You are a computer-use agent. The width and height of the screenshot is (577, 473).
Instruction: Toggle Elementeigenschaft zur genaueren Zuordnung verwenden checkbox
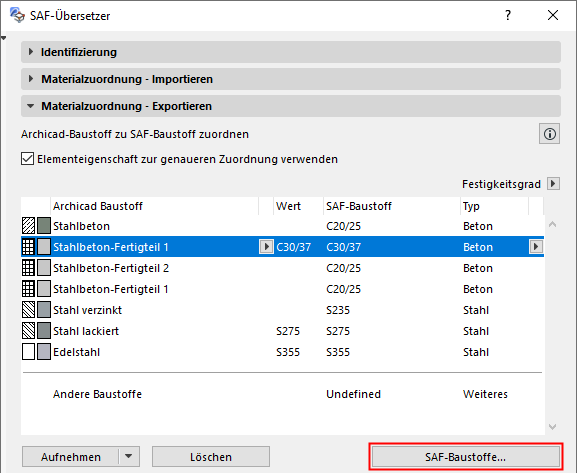click(28, 159)
